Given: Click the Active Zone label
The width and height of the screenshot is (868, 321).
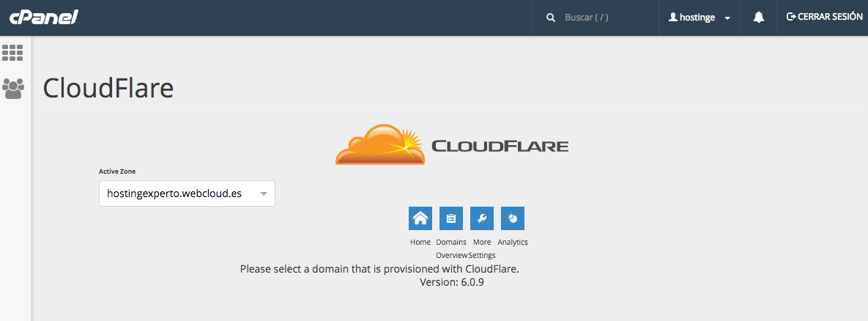Looking at the screenshot, I should 116,171.
